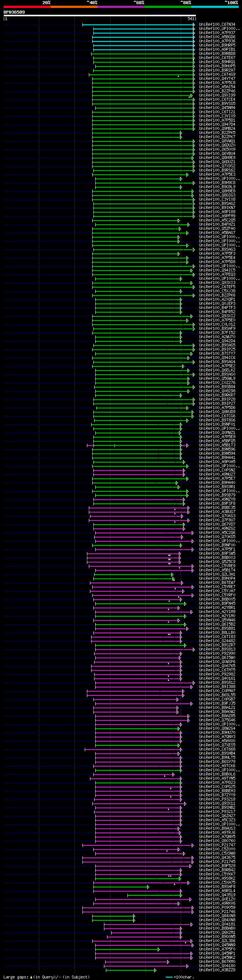This screenshot has height=980, width=242.
Task: Select hit label UniRef100_A9NU27
Action: (x=217, y=475)
